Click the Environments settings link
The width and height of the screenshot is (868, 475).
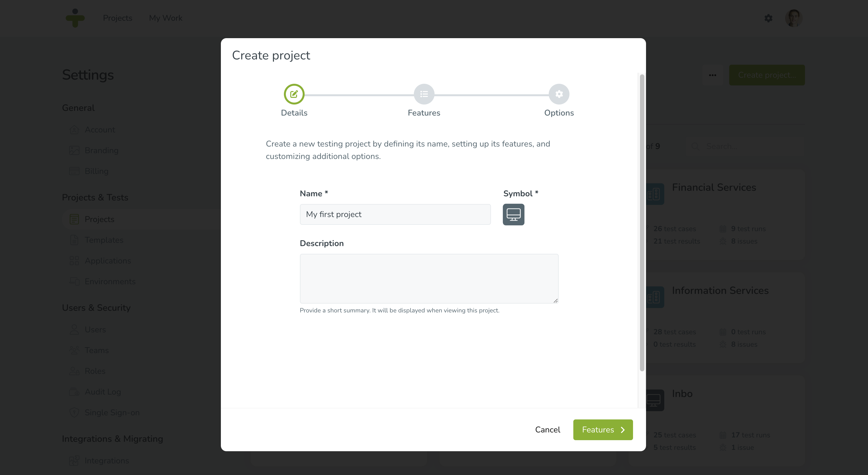(110, 281)
